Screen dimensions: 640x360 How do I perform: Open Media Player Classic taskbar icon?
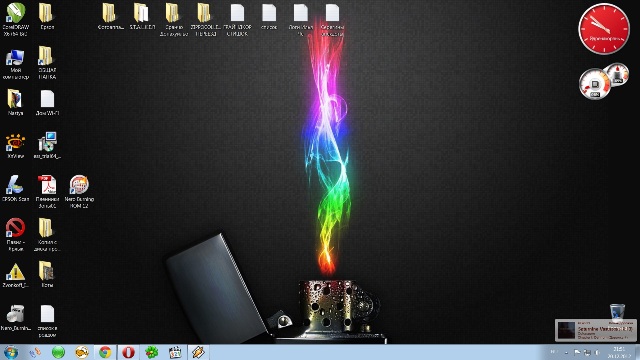[x=175, y=352]
